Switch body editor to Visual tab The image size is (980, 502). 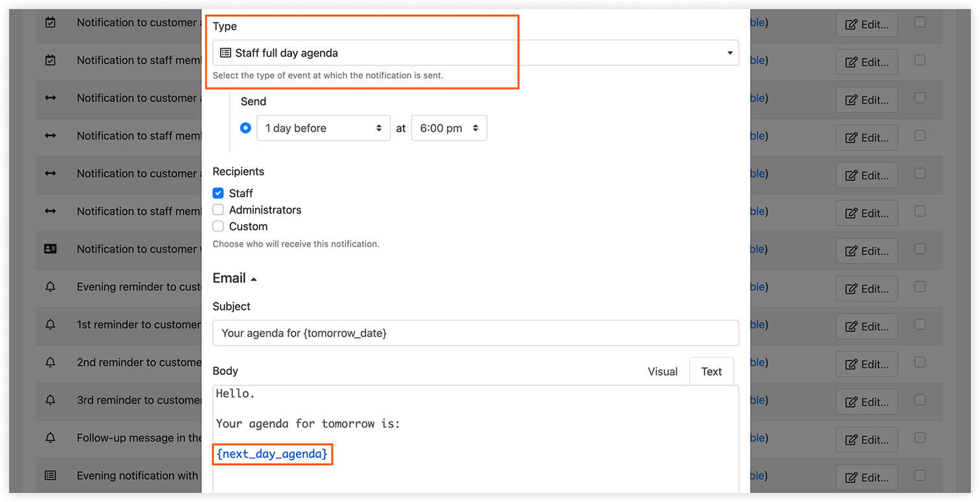tap(663, 371)
